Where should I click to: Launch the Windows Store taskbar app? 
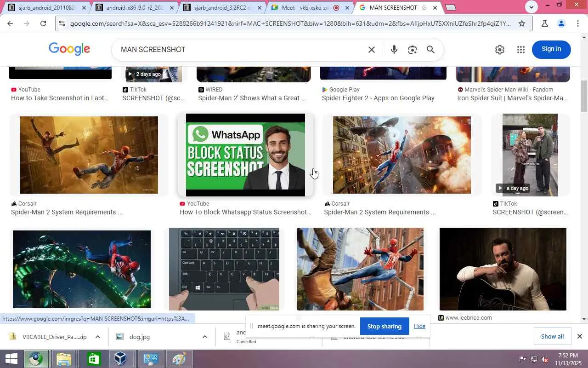94,359
